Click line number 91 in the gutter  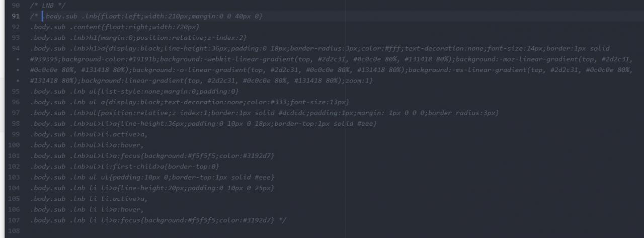pyautogui.click(x=15, y=16)
